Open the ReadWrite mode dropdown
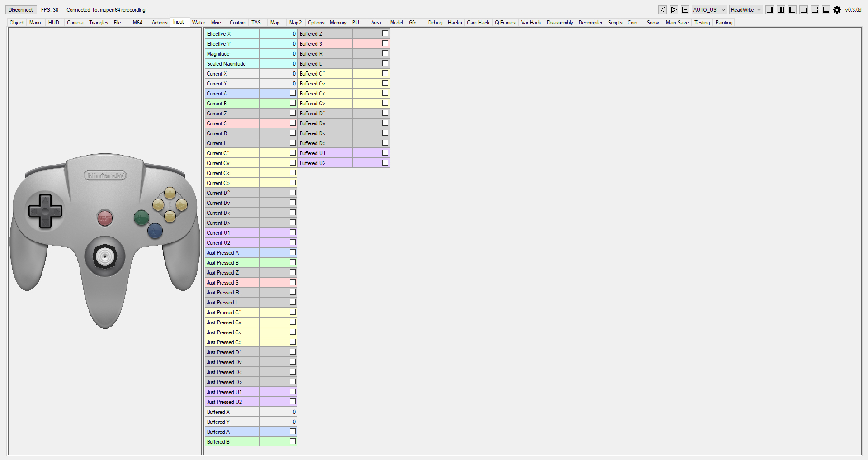The height and width of the screenshot is (460, 868). (x=746, y=9)
